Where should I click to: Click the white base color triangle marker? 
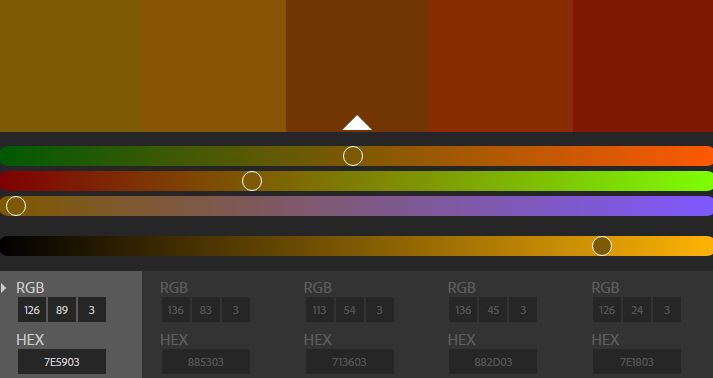click(x=357, y=123)
